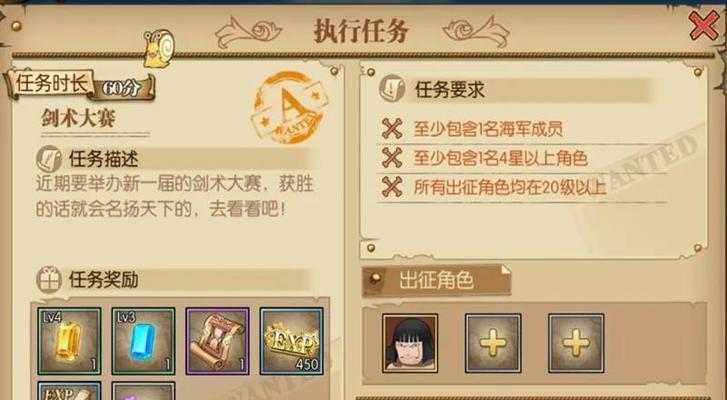Close the 执行任务 window with red X

[x=704, y=26]
